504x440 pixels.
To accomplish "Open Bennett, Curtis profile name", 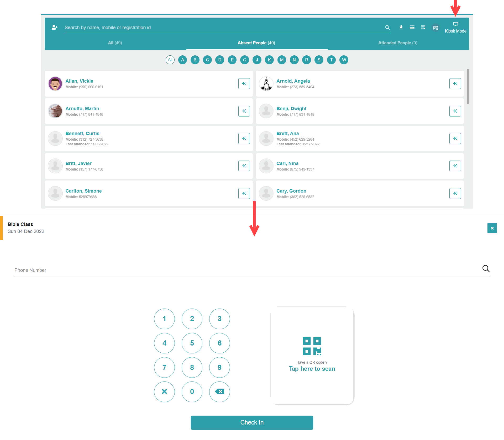I will click(x=82, y=134).
